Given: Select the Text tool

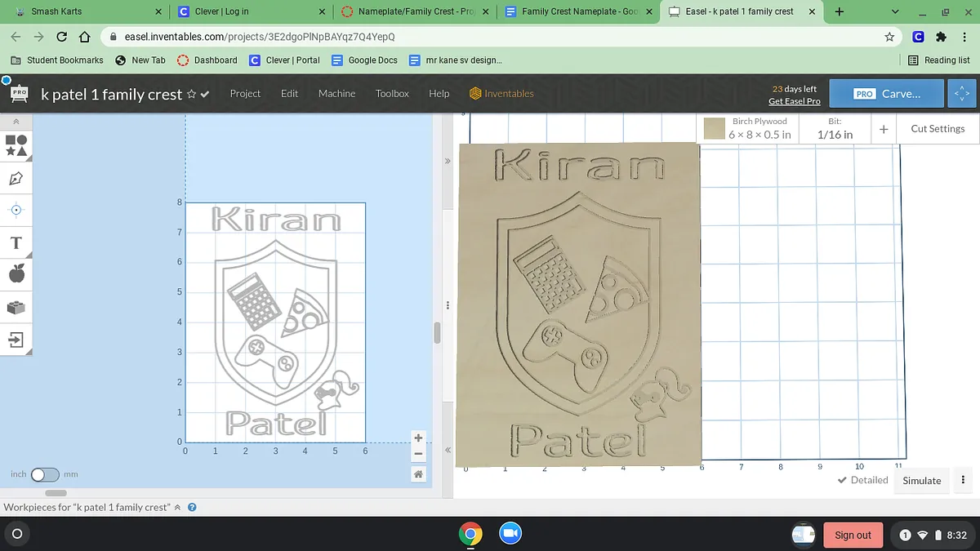Looking at the screenshot, I should click(16, 242).
